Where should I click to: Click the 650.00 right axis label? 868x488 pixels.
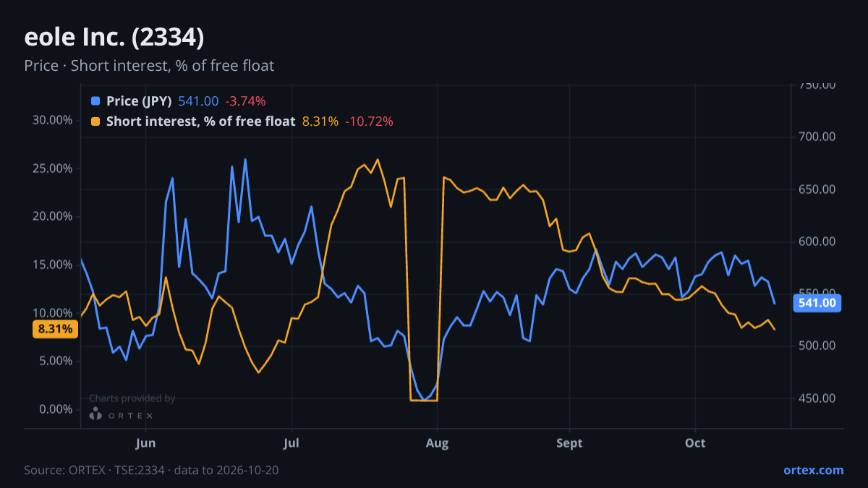(817, 189)
